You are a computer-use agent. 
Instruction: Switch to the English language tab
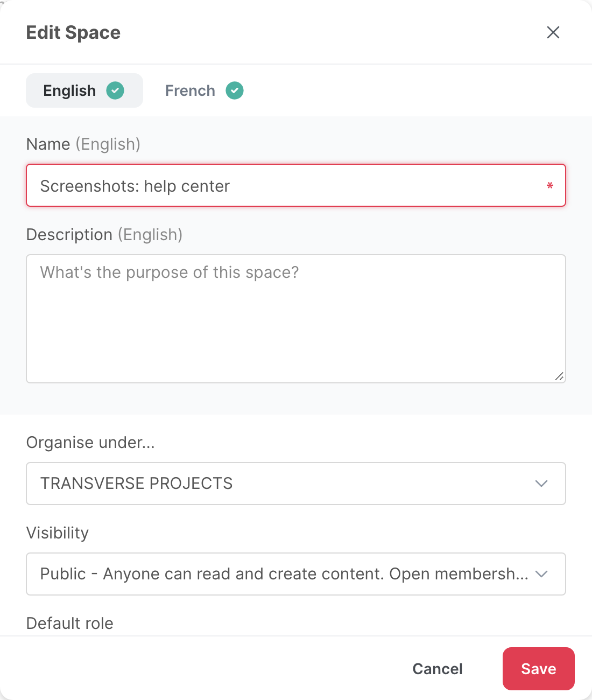(x=84, y=90)
